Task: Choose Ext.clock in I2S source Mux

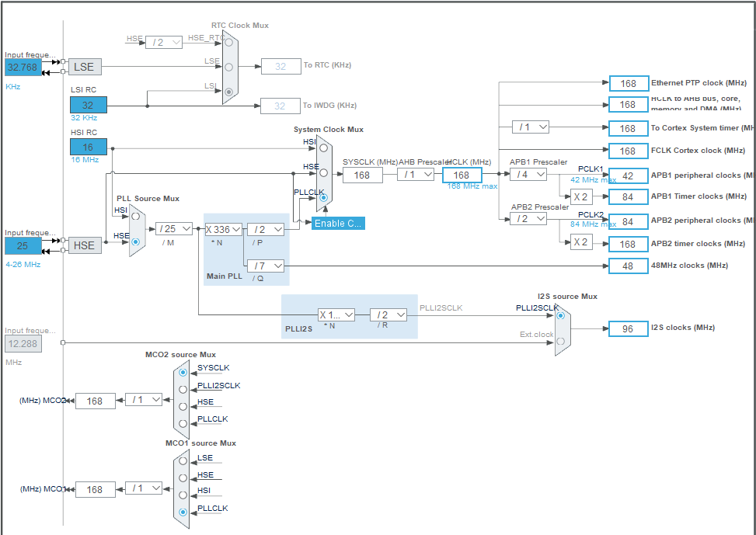Action: 561,340
